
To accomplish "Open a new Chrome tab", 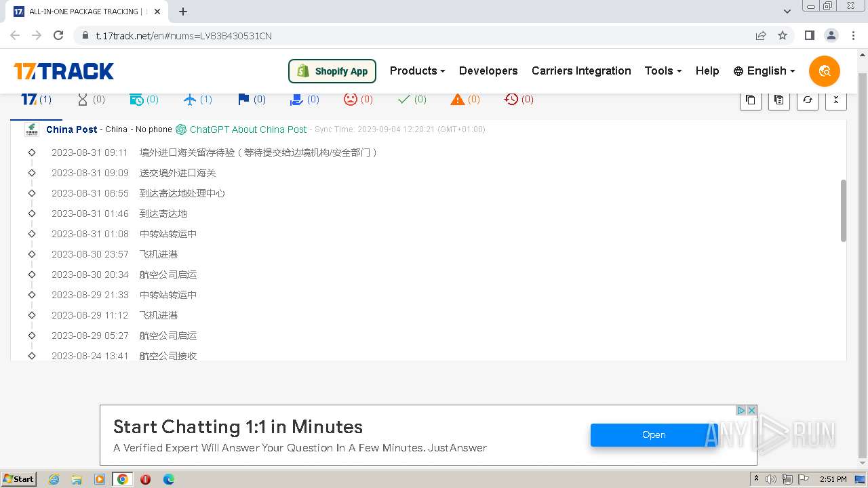I will coord(183,12).
